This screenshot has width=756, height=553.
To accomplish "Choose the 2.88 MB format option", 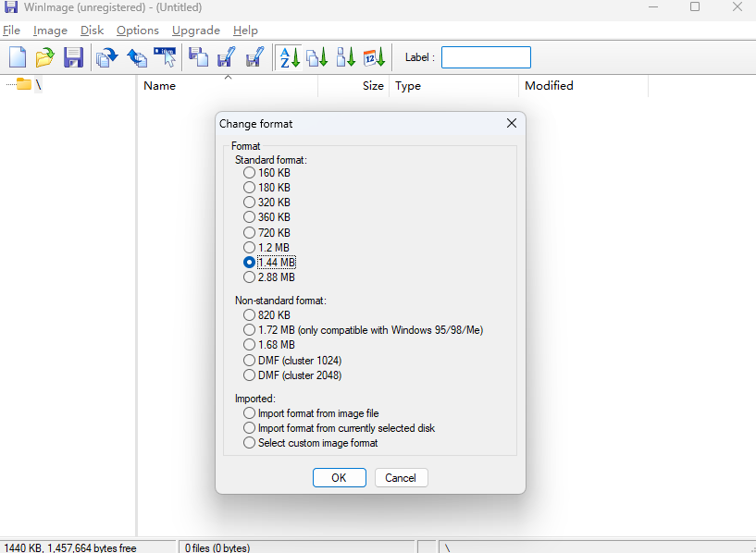I will [x=249, y=277].
